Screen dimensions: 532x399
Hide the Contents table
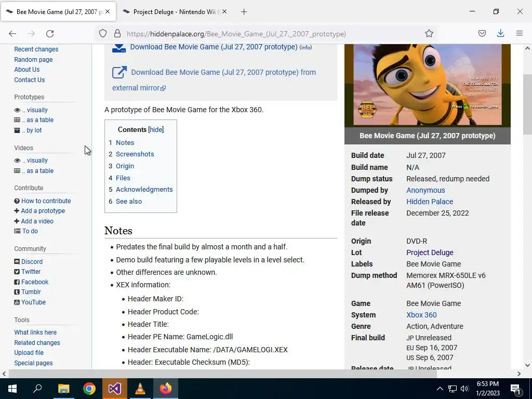156,129
